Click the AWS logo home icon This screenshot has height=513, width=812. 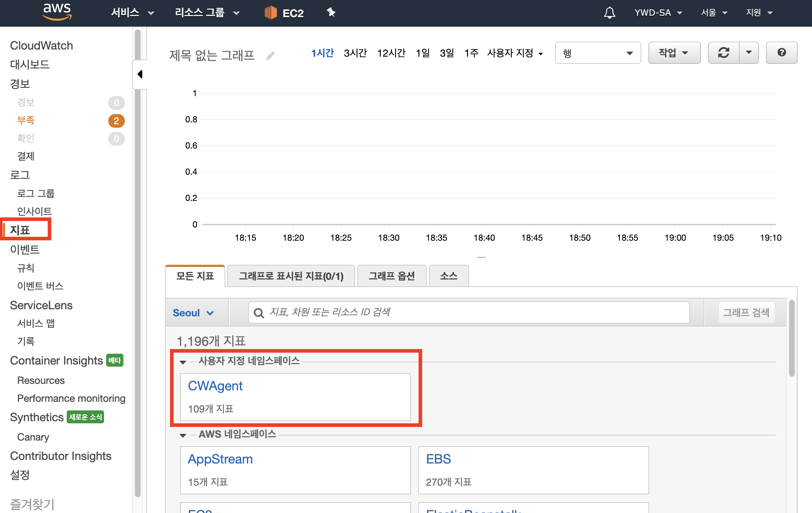coord(57,12)
